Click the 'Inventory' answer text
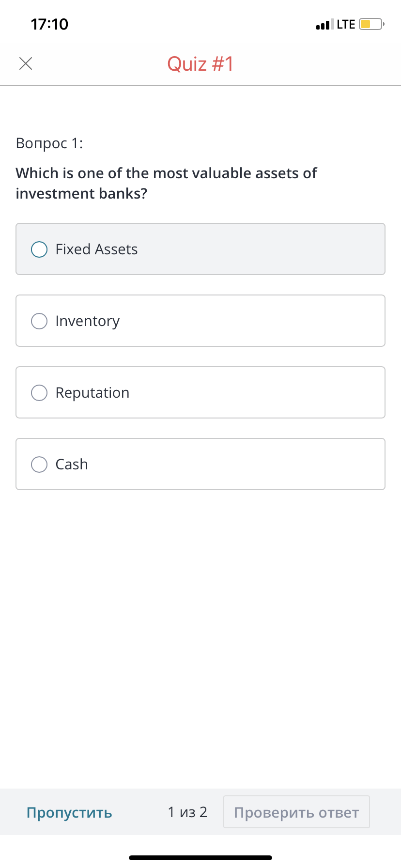401x868 pixels. coord(88,321)
